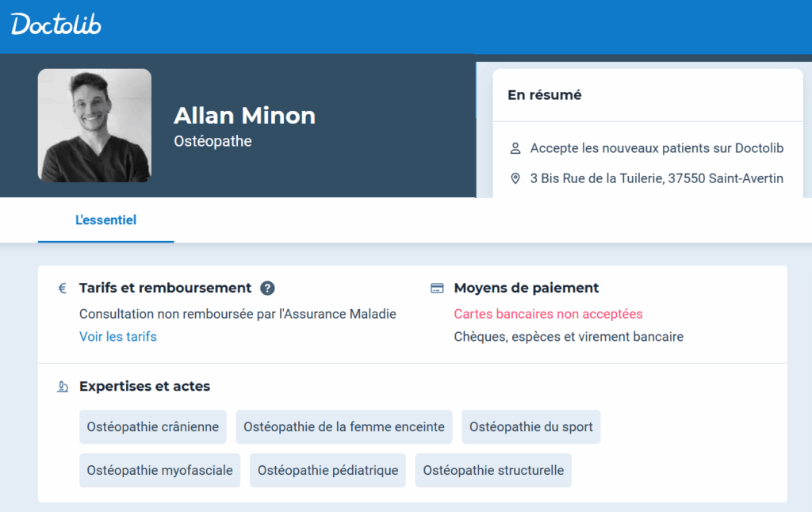Click the En résumé card header
The width and height of the screenshot is (812, 512).
pos(545,95)
